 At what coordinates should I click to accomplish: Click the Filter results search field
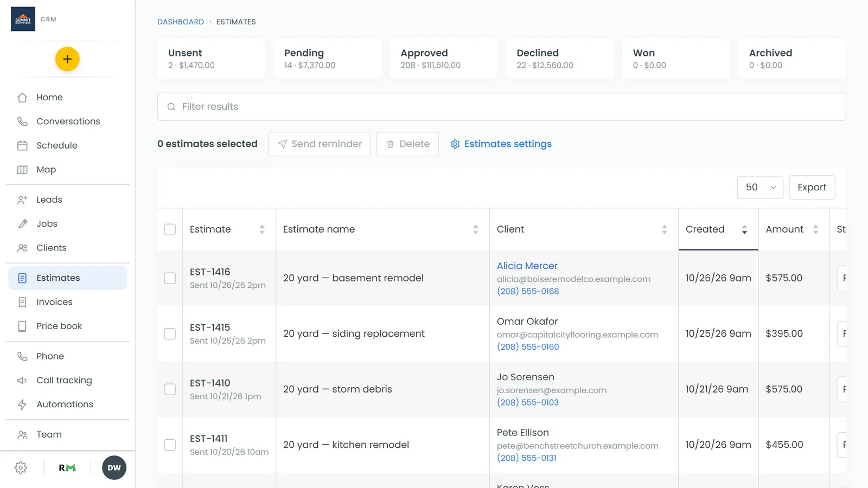502,107
